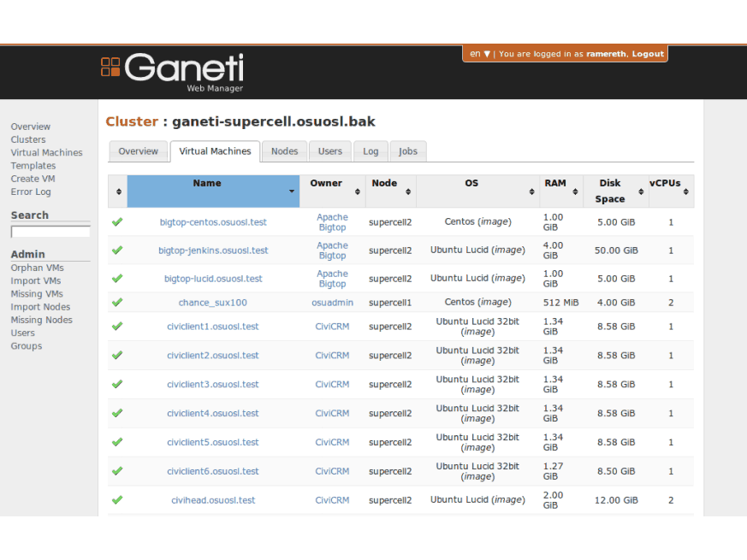Image resolution: width=747 pixels, height=560 pixels.
Task: Sort by status column arrows
Action: click(x=119, y=192)
